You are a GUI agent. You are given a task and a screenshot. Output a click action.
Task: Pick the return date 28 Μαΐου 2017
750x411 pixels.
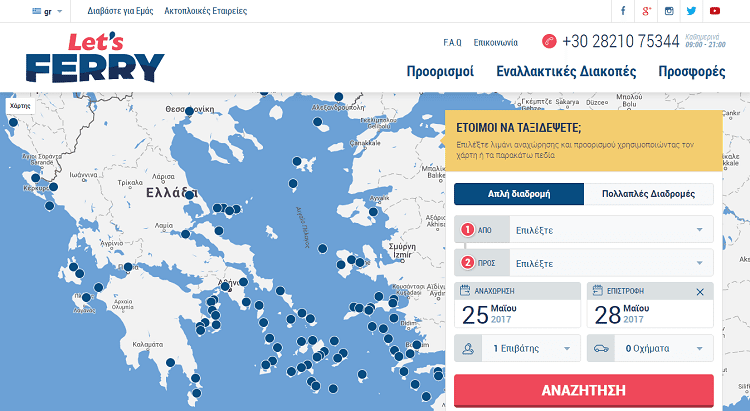tap(650, 314)
